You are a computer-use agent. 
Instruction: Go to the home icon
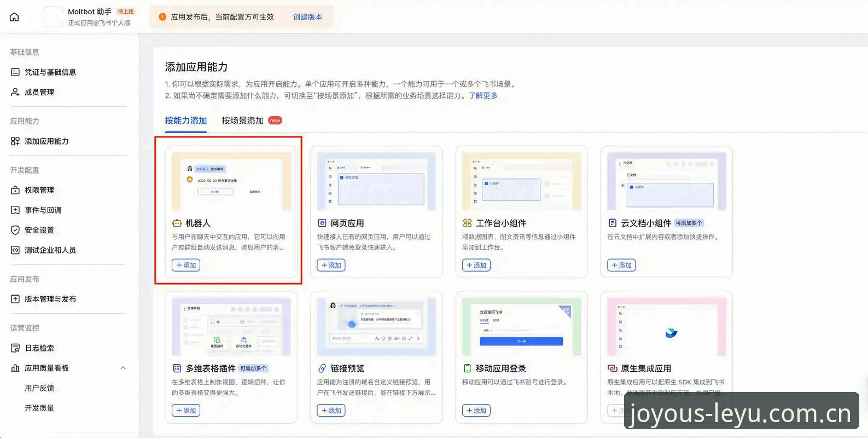[15, 17]
